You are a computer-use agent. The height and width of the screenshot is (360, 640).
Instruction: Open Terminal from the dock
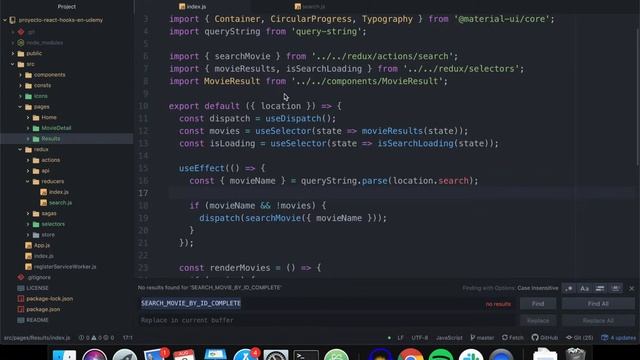(306, 355)
